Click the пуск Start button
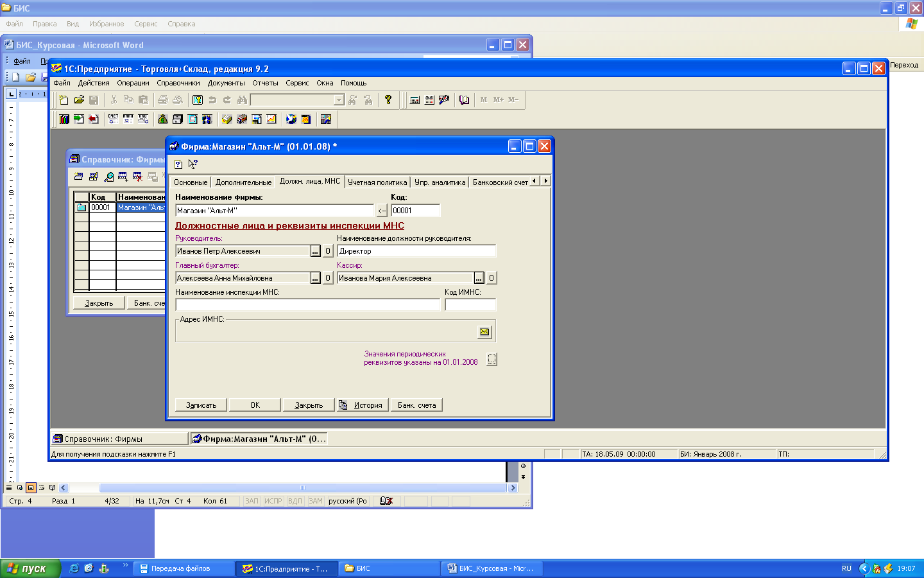The image size is (924, 578). pyautogui.click(x=30, y=568)
